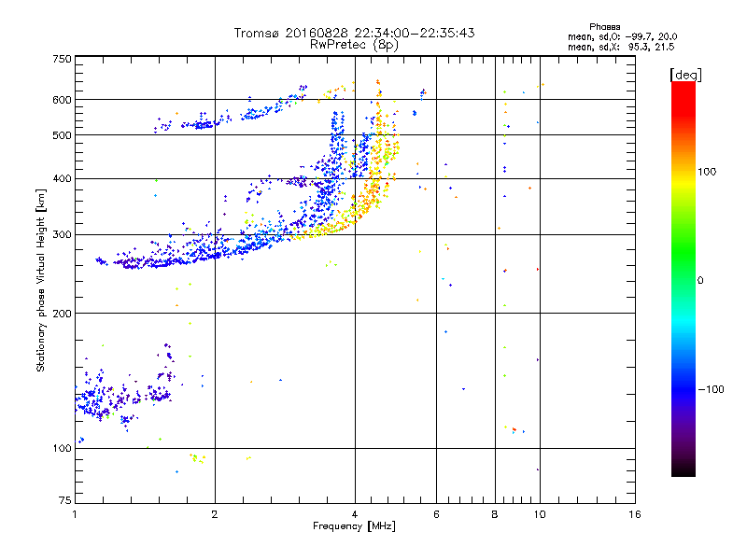Image resolution: width=747 pixels, height=560 pixels.
Task: Click the y-axis tick label '600'
Action: coord(62,100)
